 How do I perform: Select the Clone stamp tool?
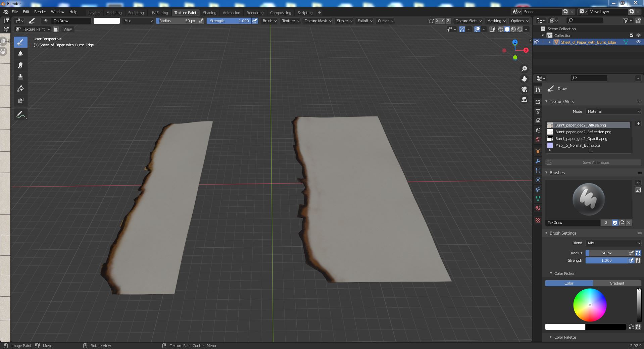tap(20, 77)
